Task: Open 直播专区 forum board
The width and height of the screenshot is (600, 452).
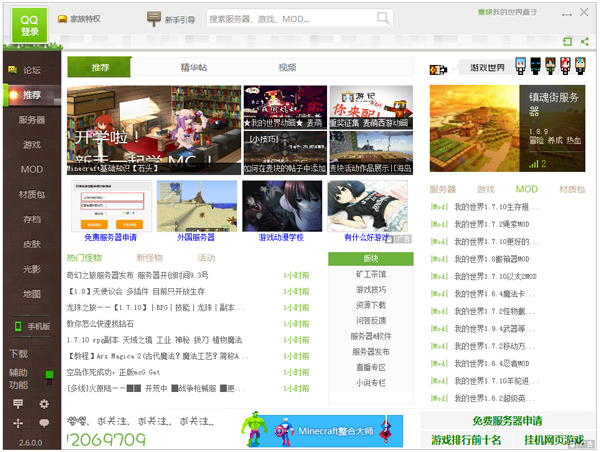Action: [x=371, y=367]
